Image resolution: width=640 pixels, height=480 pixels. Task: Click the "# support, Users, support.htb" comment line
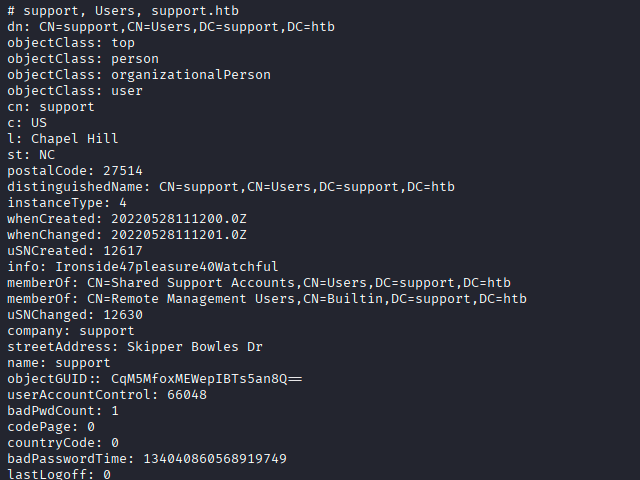coord(122,11)
